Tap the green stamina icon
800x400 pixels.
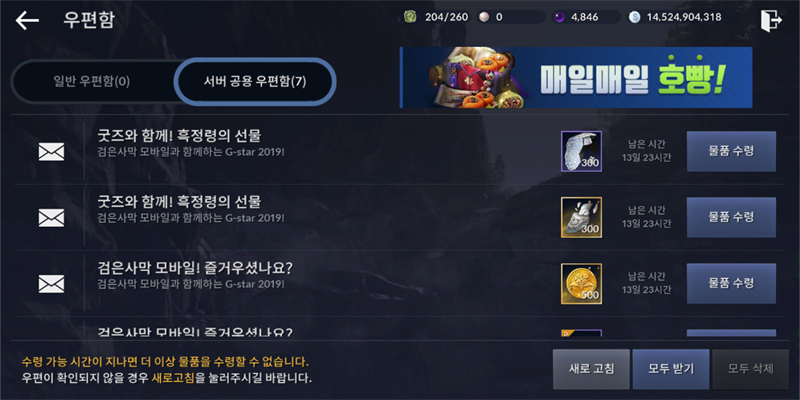tap(410, 17)
